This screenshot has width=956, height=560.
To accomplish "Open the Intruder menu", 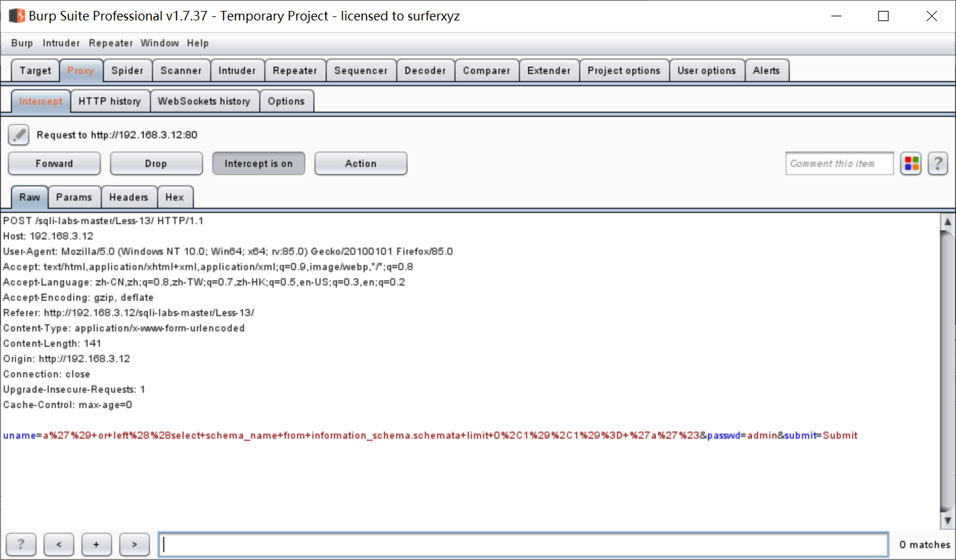I will (x=61, y=43).
